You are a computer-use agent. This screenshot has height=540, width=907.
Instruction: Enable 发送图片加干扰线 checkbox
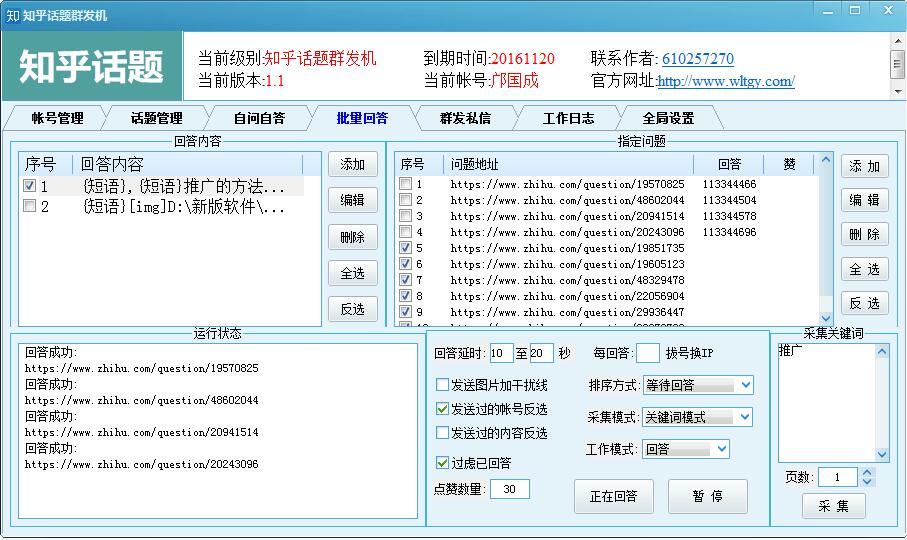(443, 384)
